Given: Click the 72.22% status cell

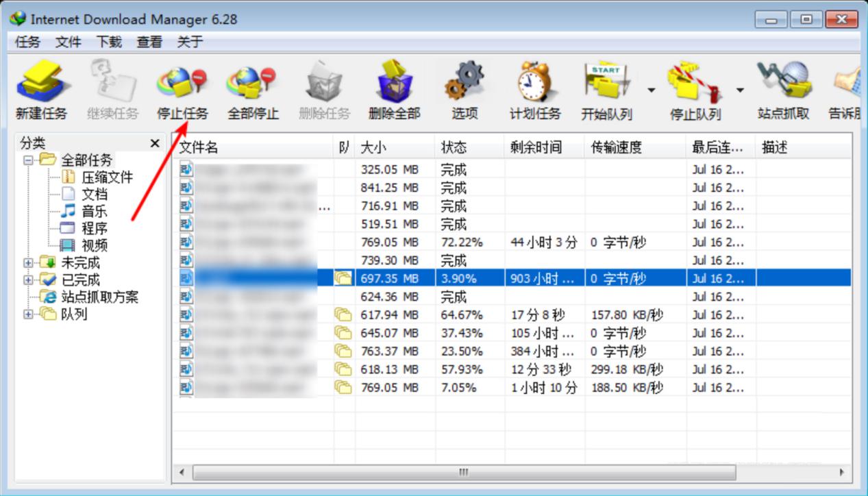Looking at the screenshot, I should point(469,242).
